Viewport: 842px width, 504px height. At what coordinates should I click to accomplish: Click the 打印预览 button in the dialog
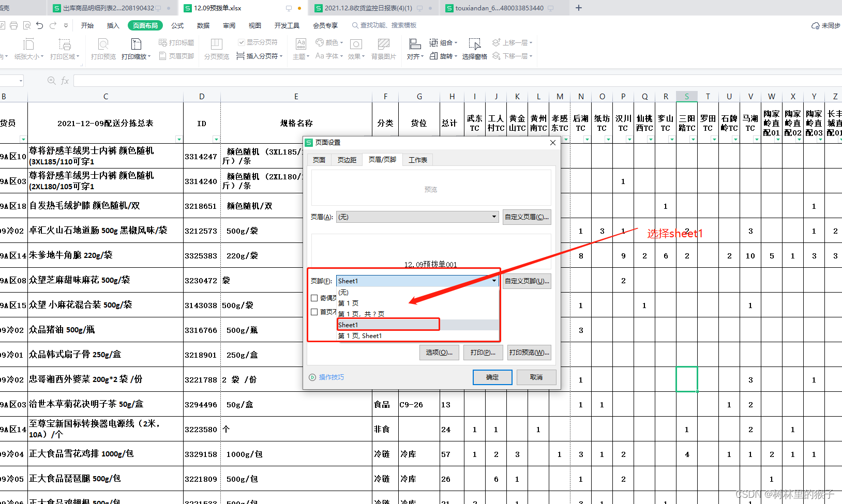point(529,352)
